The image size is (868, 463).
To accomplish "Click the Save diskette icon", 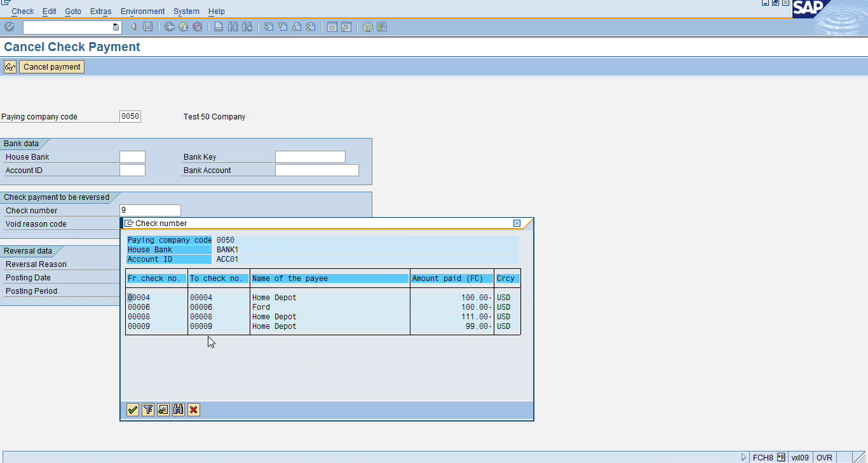I will pyautogui.click(x=148, y=27).
